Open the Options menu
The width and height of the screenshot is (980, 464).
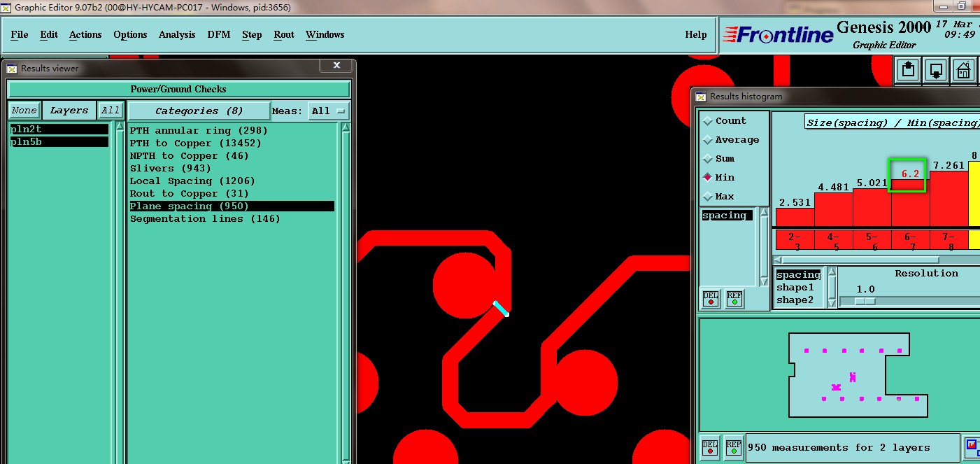coord(130,34)
